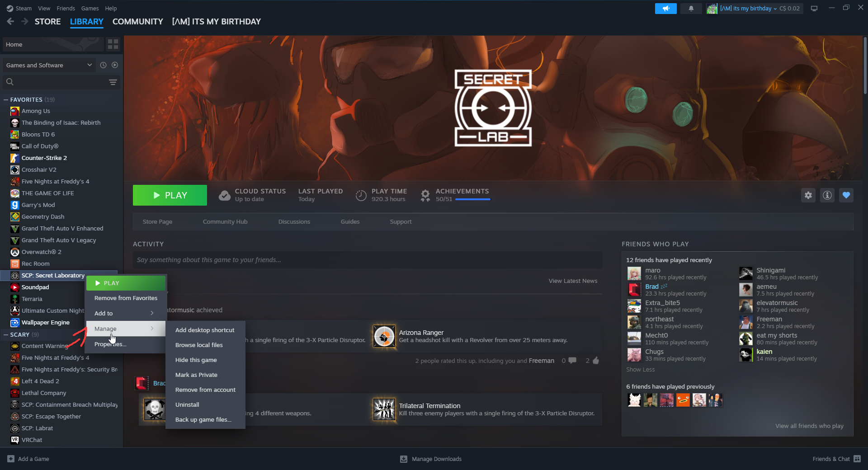This screenshot has height=470, width=868.
Task: Open the collections grid view icon
Action: tap(113, 44)
